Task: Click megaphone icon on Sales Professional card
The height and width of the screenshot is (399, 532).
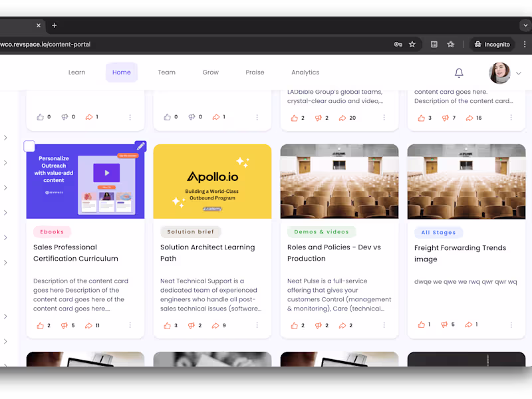Action: (x=64, y=326)
